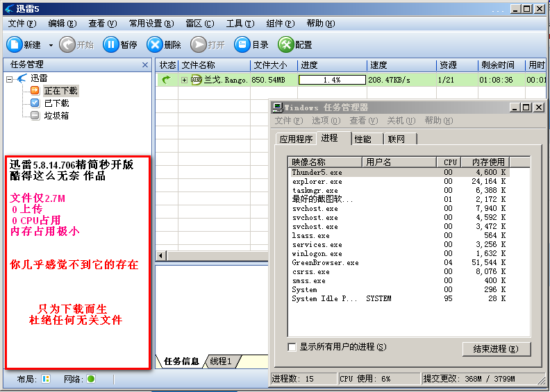Switch to the 进程 tab
Image resolution: width=550 pixels, height=392 pixels.
[329, 138]
